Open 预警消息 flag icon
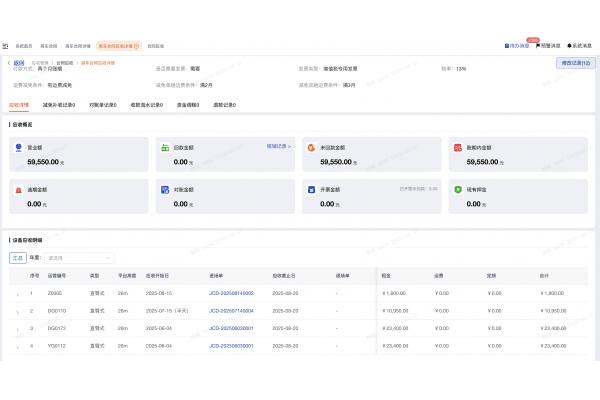This screenshot has height=400, width=600. 539,46
